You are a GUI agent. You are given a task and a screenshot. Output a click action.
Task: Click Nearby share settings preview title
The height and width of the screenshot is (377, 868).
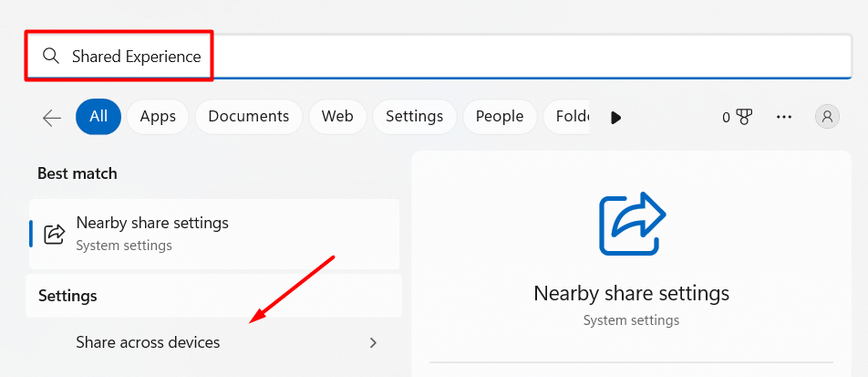[x=631, y=293]
